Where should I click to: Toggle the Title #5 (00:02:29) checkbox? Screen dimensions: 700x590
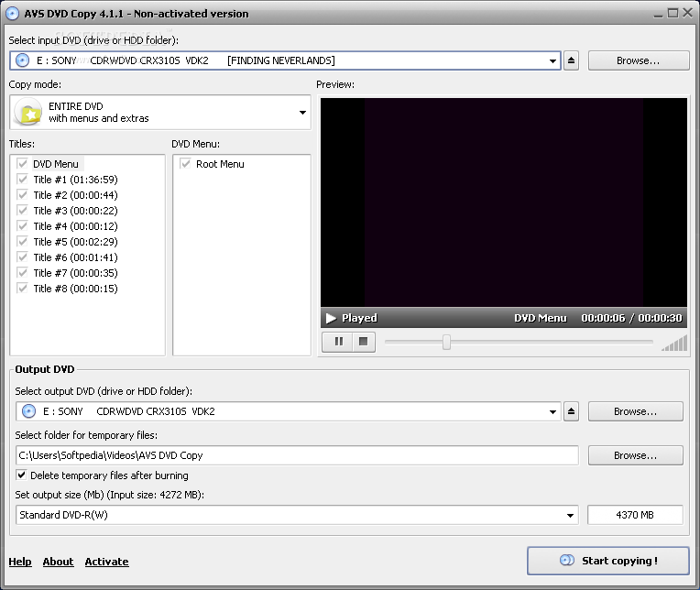(x=22, y=242)
